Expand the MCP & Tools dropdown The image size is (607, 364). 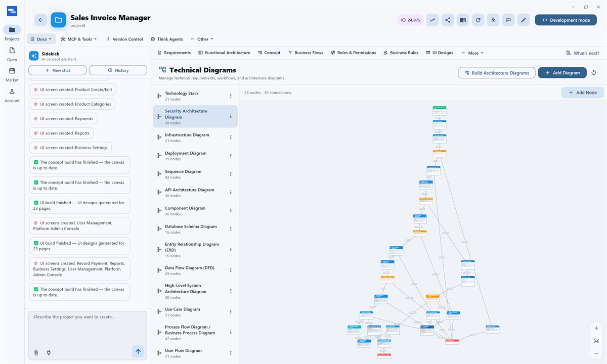click(x=78, y=39)
